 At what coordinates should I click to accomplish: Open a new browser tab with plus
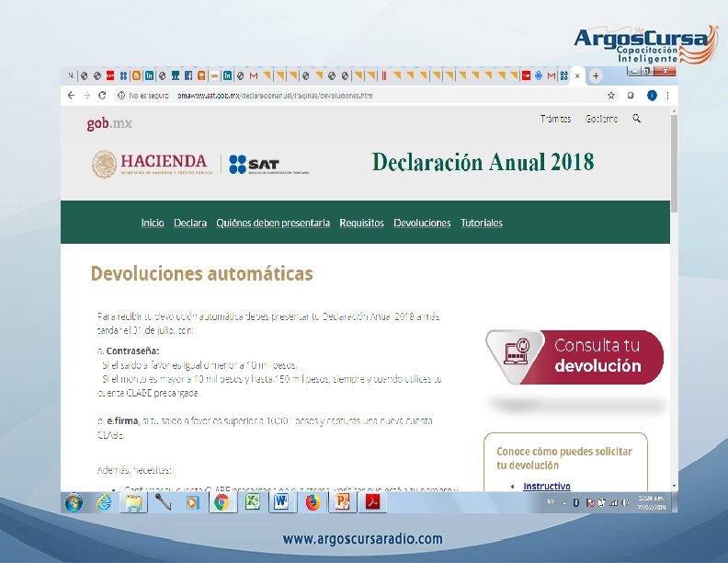tap(596, 75)
